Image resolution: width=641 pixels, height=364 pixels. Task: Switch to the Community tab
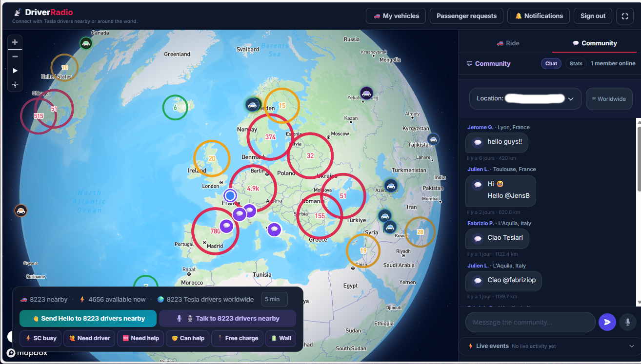point(594,43)
